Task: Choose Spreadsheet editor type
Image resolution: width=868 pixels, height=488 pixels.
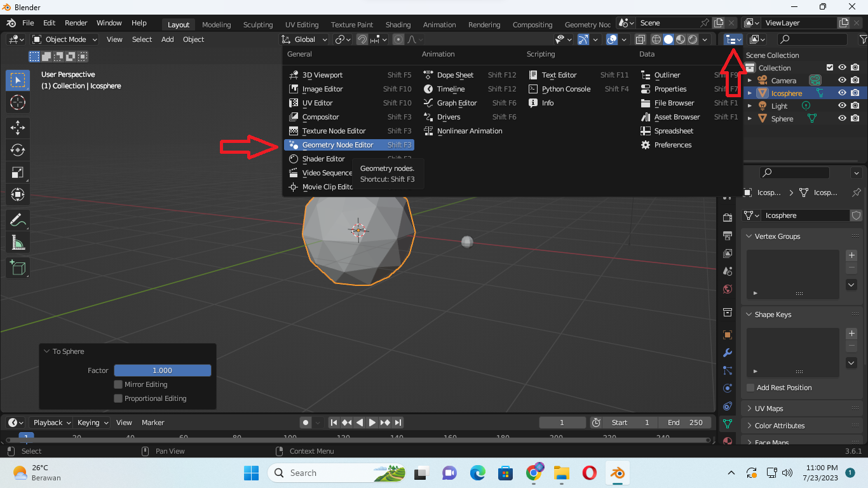Action: (x=674, y=131)
